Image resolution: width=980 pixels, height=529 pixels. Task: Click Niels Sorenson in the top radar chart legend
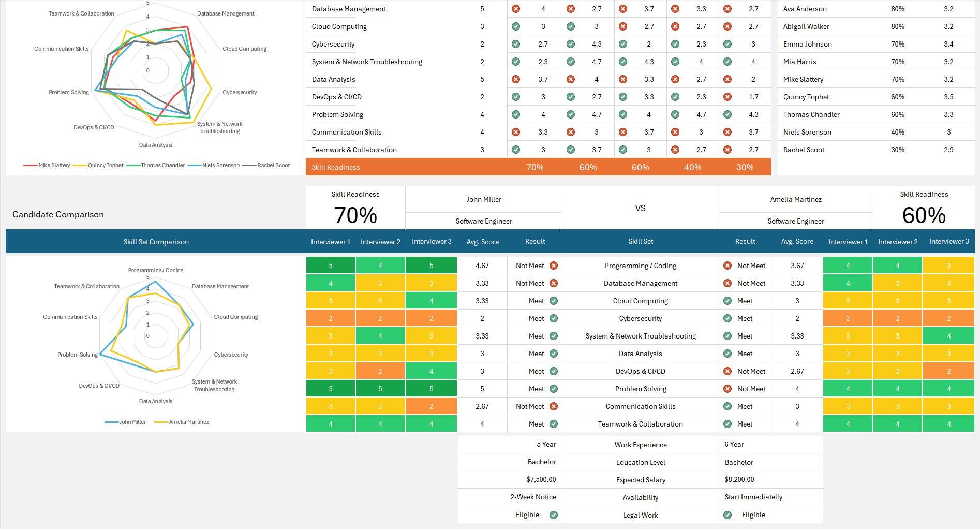214,165
